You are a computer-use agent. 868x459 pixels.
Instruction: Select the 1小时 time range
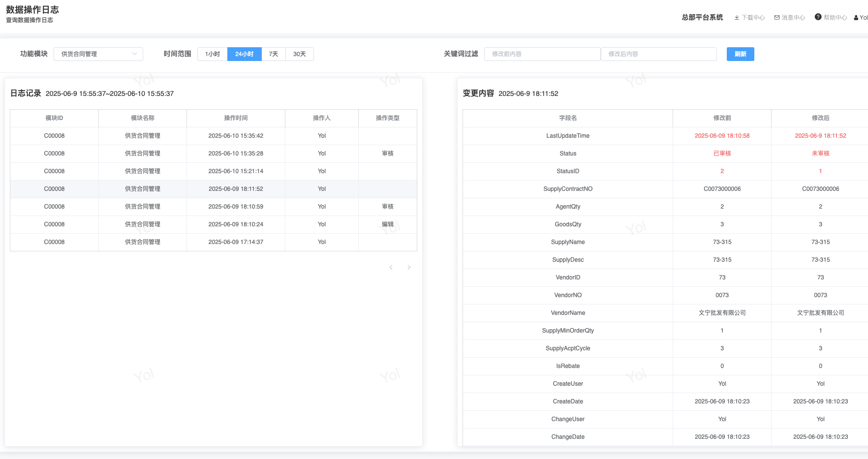(x=213, y=54)
